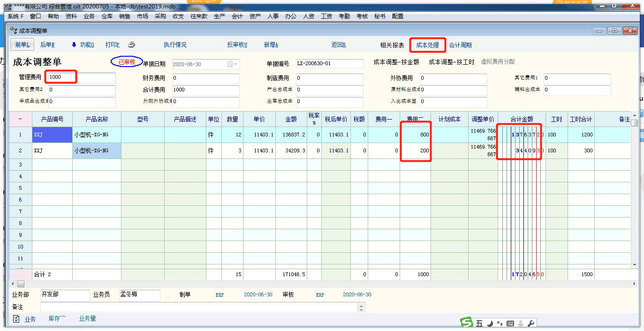Click the 备注 field spinner arrows
Image resolution: width=644 pixels, height=331 pixels.
coord(361,307)
